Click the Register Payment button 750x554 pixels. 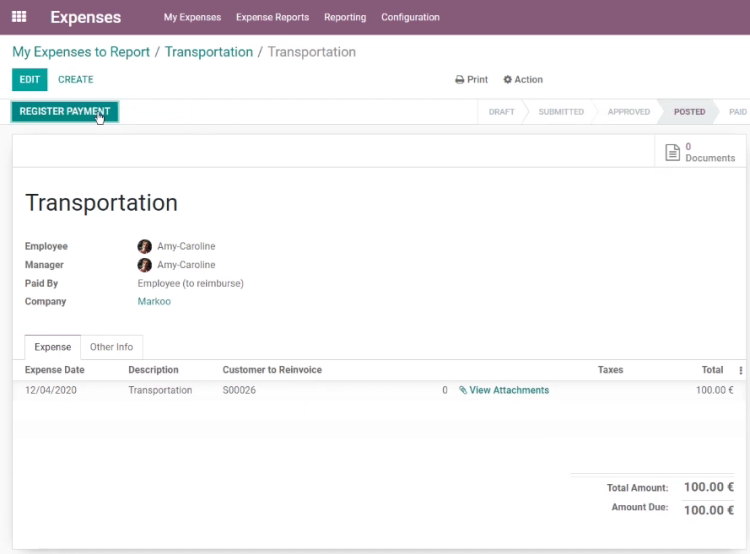point(65,111)
